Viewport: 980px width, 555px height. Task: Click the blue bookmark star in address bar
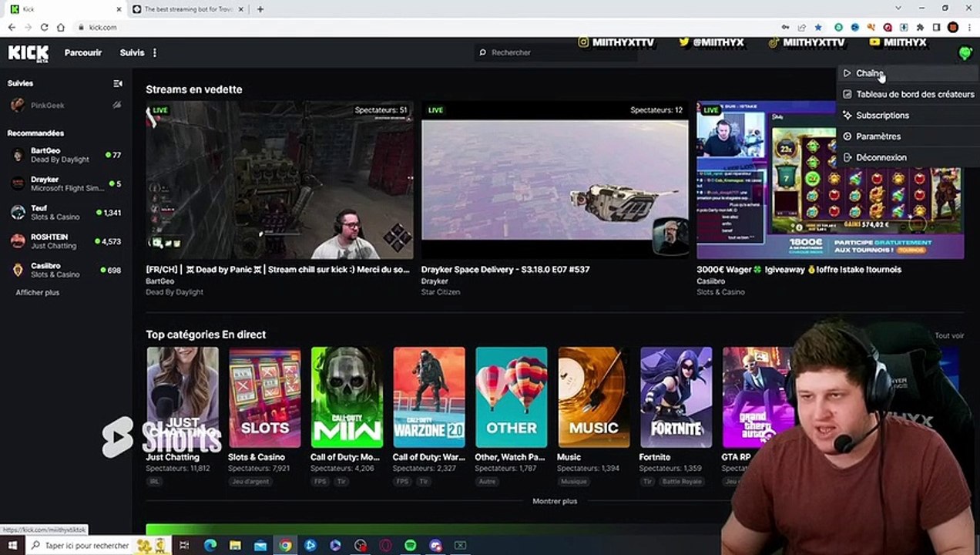(817, 27)
